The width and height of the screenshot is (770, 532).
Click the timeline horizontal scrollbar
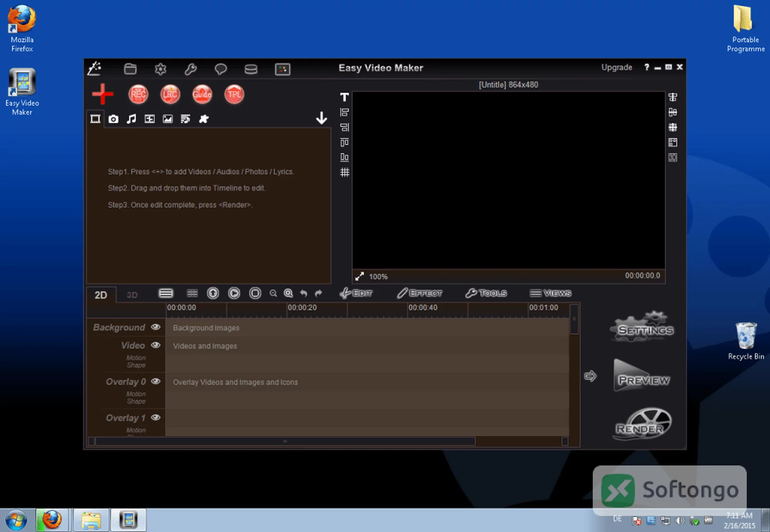coord(285,441)
